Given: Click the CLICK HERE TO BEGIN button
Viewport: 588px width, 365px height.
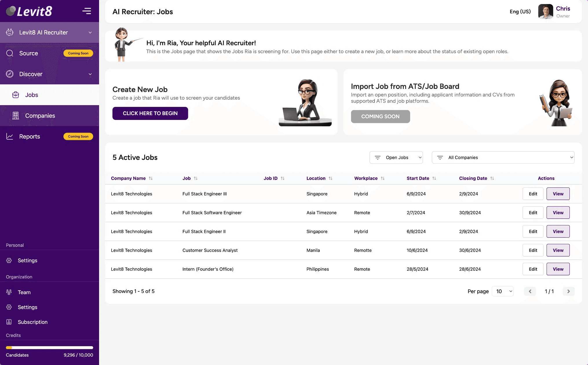Looking at the screenshot, I should [150, 113].
